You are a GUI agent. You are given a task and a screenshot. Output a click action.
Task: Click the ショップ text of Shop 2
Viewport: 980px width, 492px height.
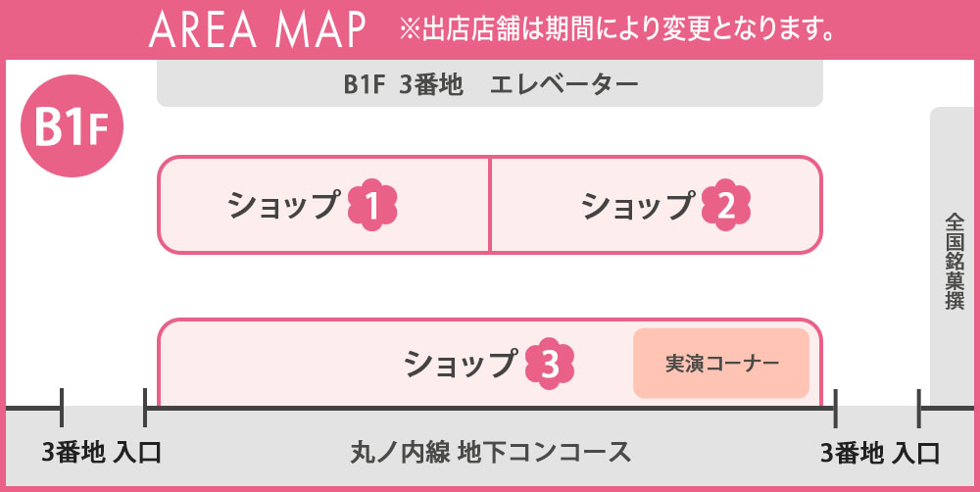[x=637, y=205]
